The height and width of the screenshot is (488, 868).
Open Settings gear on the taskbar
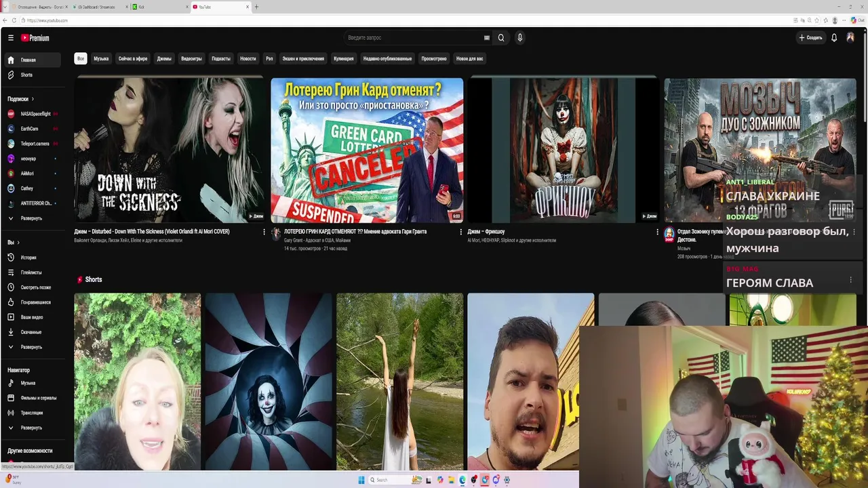click(x=507, y=480)
